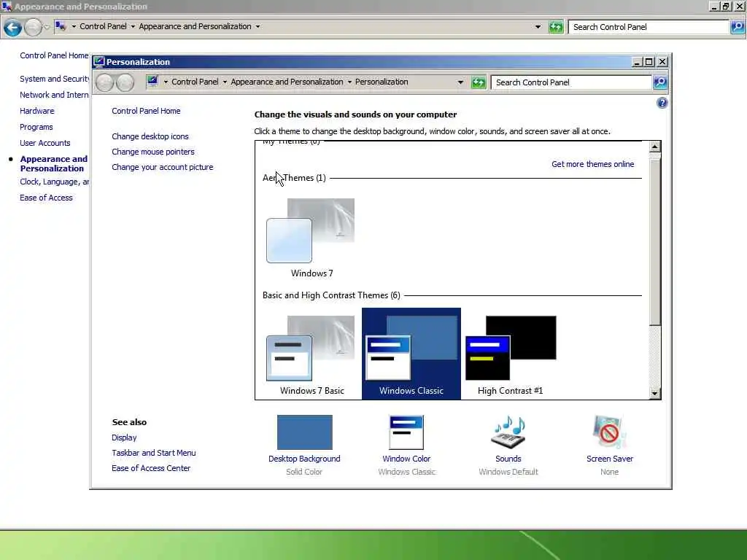Open address history dropdown in Personalization window
The image size is (747, 560).
(460, 82)
